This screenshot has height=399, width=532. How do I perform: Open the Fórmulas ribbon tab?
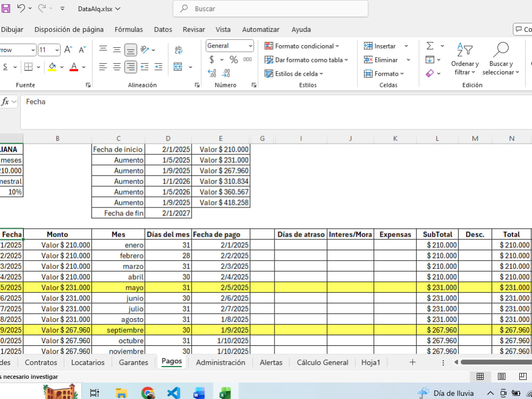[129, 29]
